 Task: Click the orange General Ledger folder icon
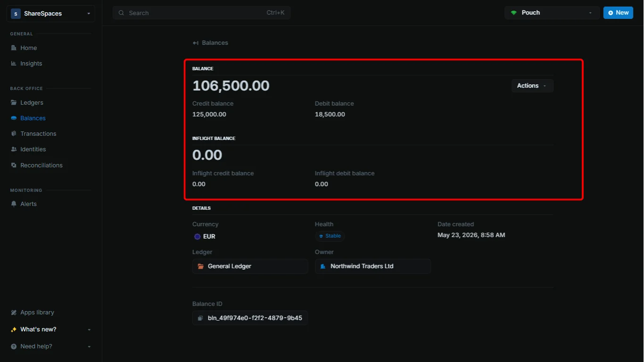coord(200,266)
